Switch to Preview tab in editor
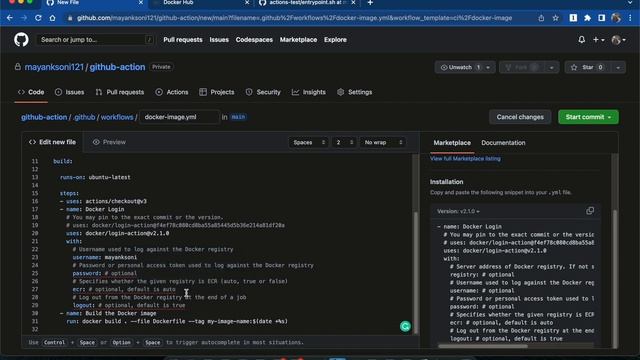The image size is (640, 360). [109, 142]
